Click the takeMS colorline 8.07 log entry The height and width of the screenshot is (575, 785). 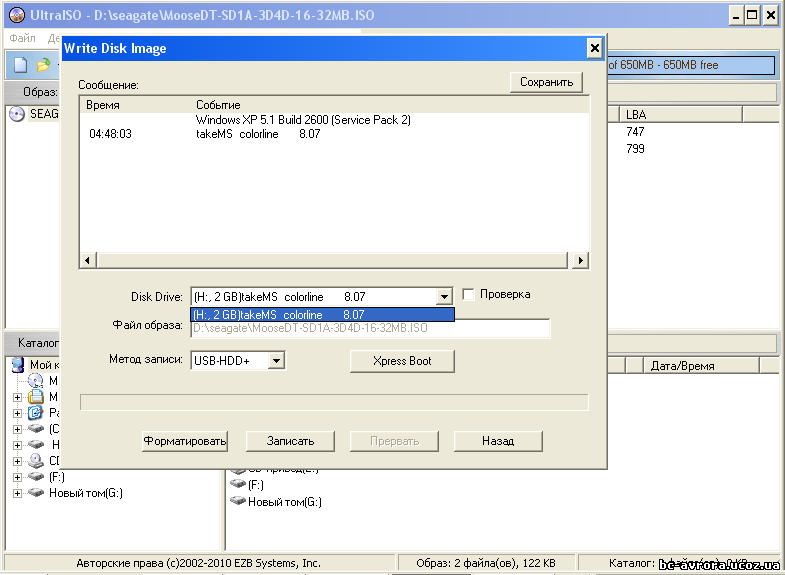(x=258, y=134)
